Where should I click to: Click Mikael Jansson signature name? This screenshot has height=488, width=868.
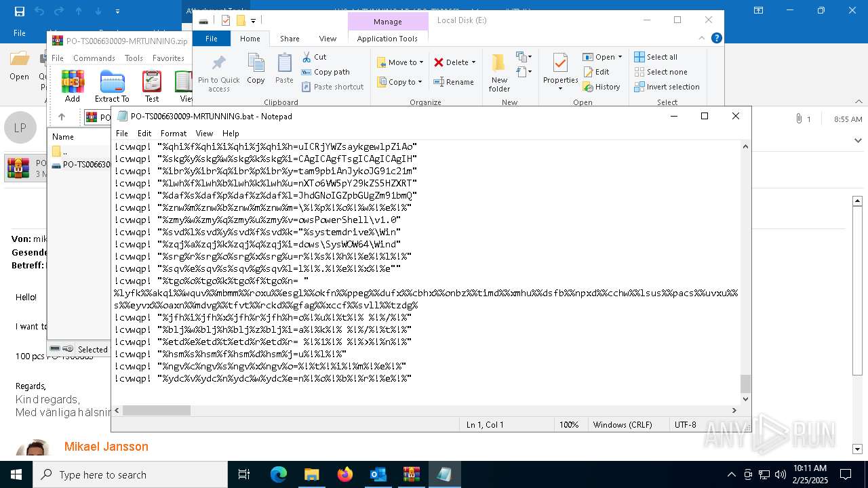pyautogui.click(x=106, y=447)
